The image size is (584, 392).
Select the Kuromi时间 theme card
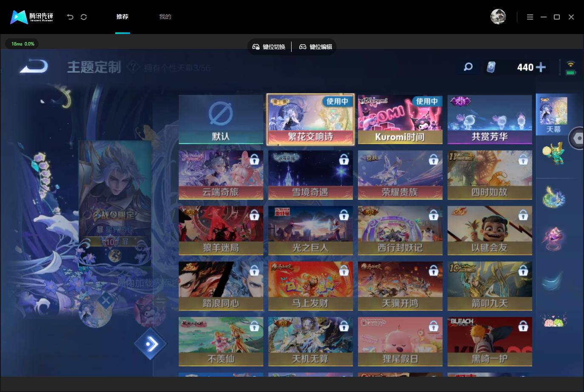tap(400, 119)
